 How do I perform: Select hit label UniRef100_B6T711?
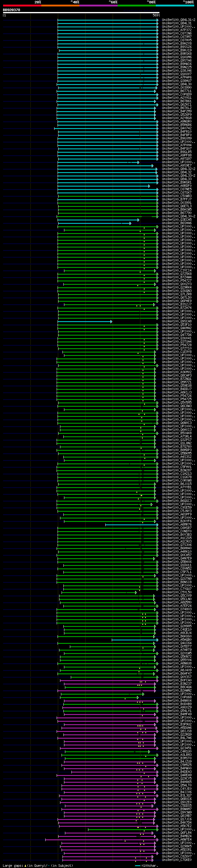click(177, 91)
